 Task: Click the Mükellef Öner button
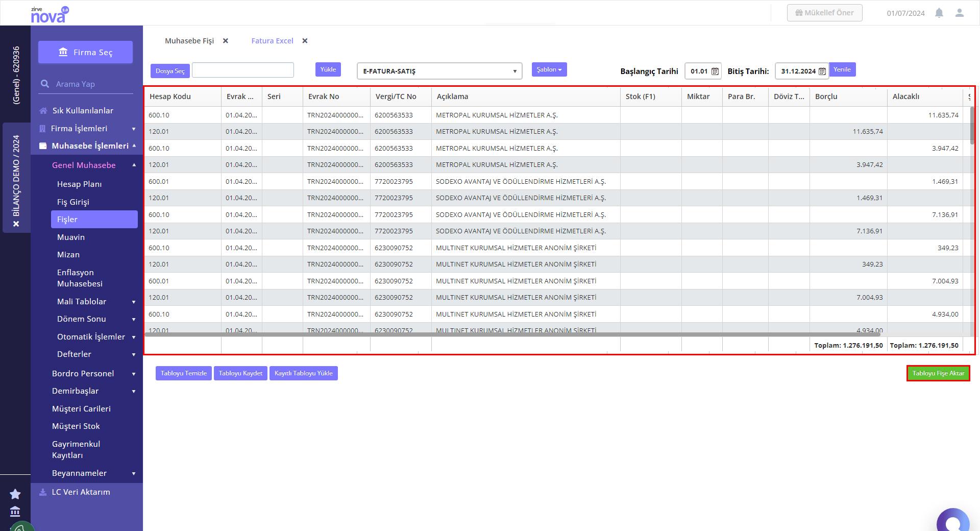tap(825, 13)
